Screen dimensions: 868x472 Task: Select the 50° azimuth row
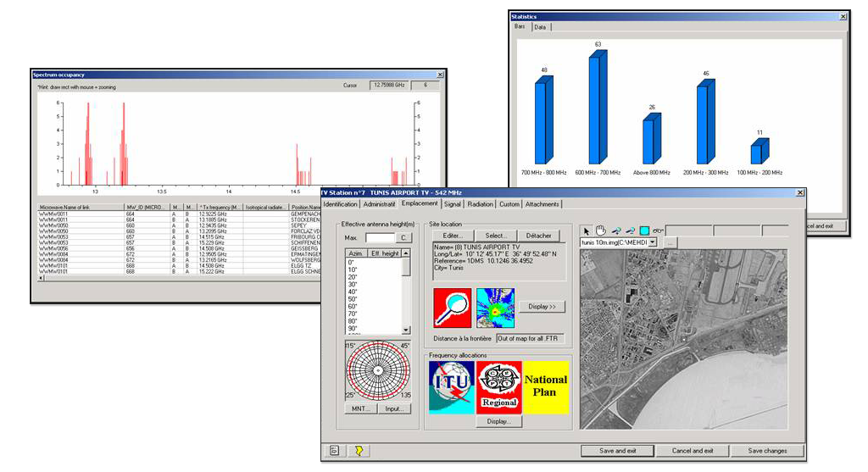click(374, 299)
